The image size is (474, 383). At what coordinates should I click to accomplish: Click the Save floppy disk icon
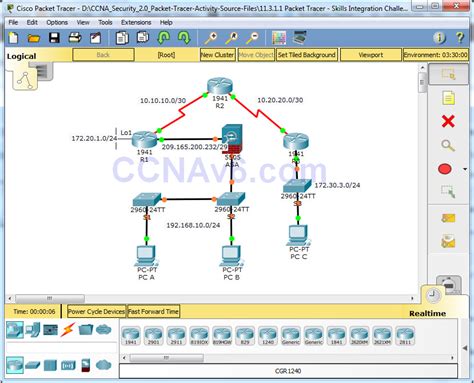[x=54, y=38]
